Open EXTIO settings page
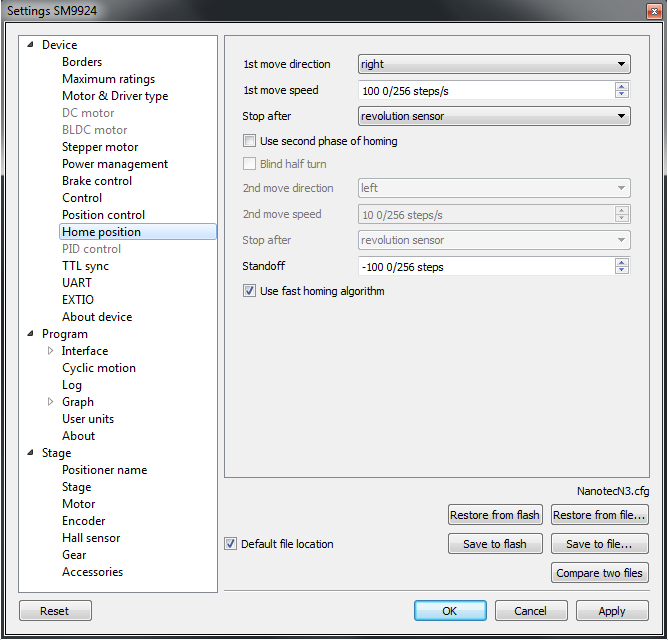The width and height of the screenshot is (668, 640). point(78,300)
